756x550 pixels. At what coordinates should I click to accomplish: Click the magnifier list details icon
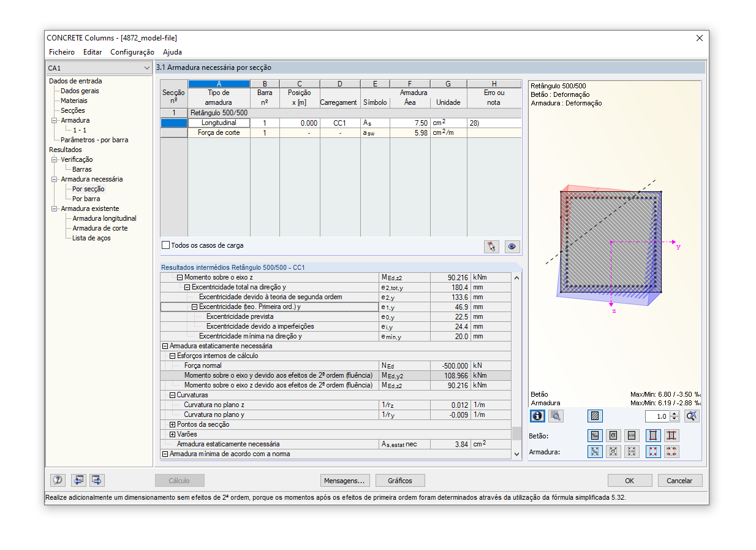coord(556,416)
